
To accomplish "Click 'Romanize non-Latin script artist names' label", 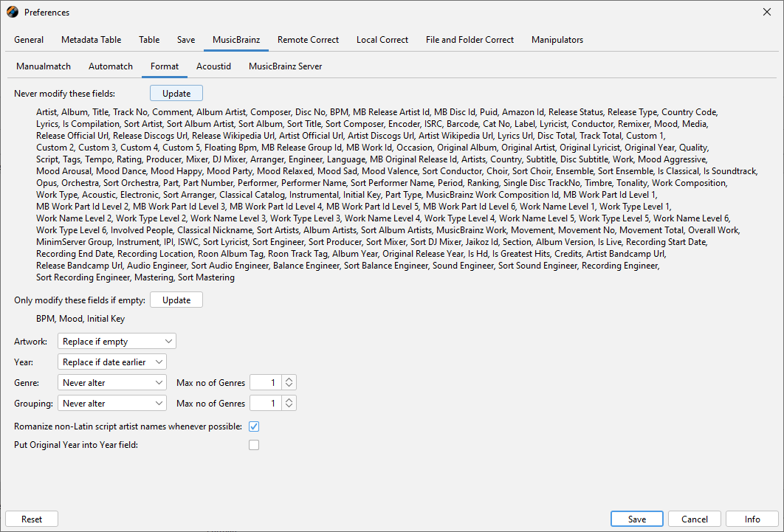I will 128,426.
